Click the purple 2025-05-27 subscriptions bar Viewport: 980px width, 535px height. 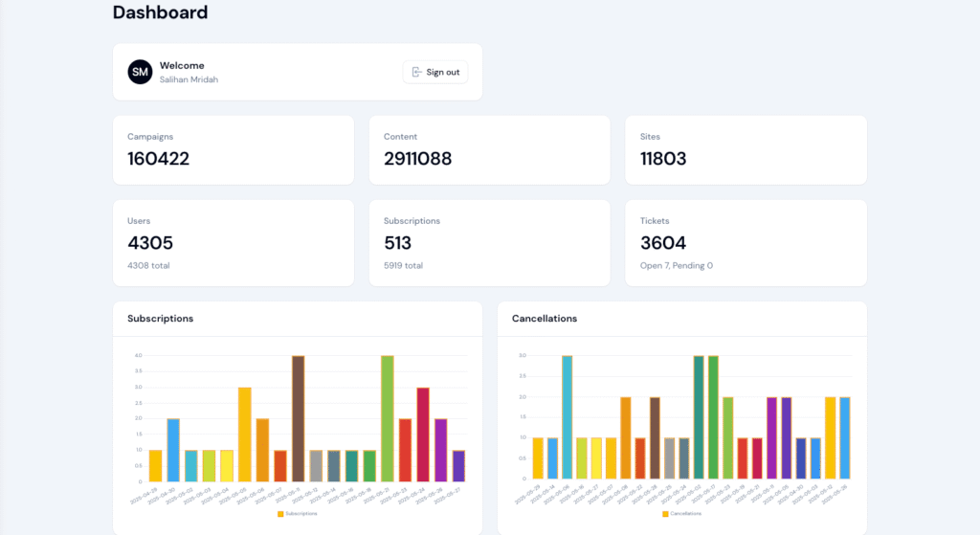click(x=458, y=465)
